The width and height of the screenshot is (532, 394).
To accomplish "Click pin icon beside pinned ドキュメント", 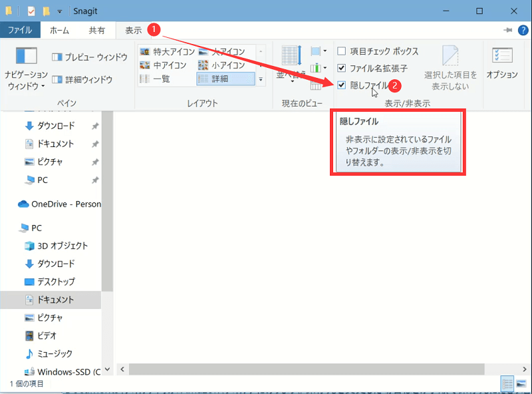I will click(95, 144).
